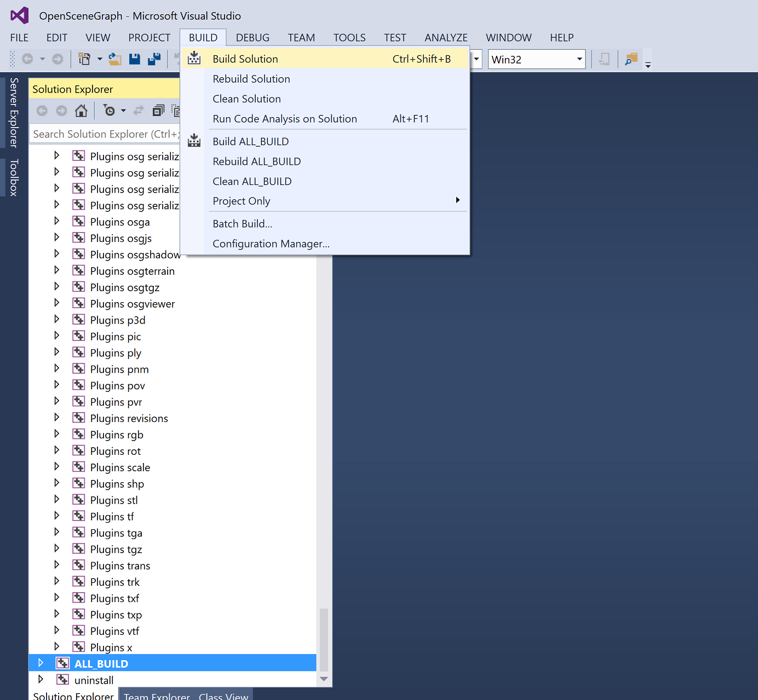This screenshot has width=758, height=700.
Task: Choose Build Solution from menu
Action: tap(325, 59)
